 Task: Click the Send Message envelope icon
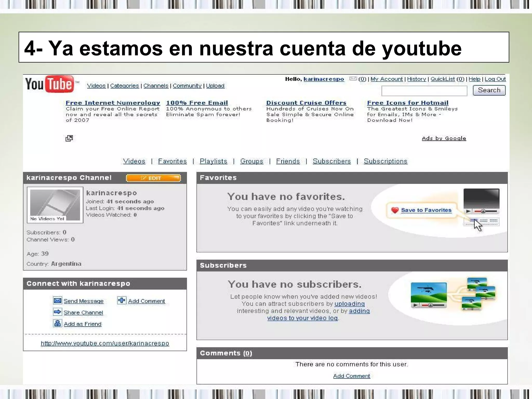pos(57,301)
